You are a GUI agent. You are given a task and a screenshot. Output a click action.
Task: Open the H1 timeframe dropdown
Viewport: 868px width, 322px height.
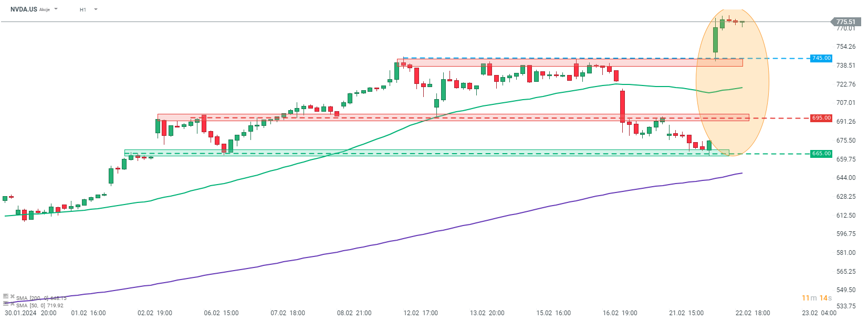pyautogui.click(x=96, y=9)
